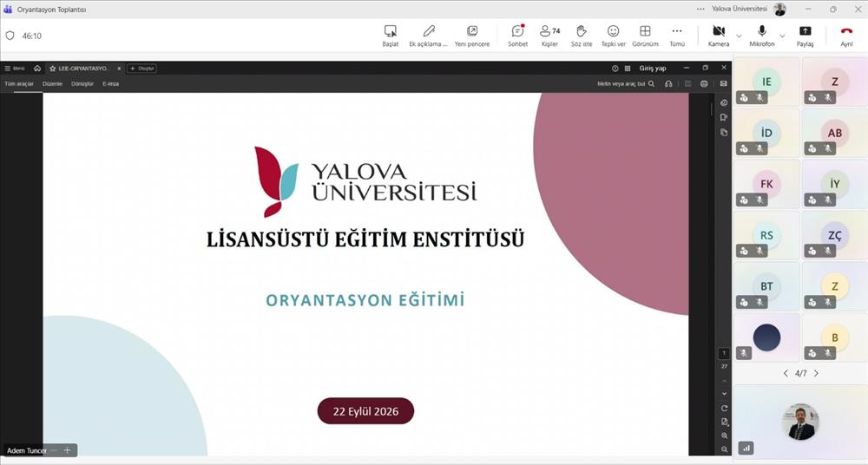Select participant tile BT
Viewport: 868px width, 465px height.
pos(766,286)
